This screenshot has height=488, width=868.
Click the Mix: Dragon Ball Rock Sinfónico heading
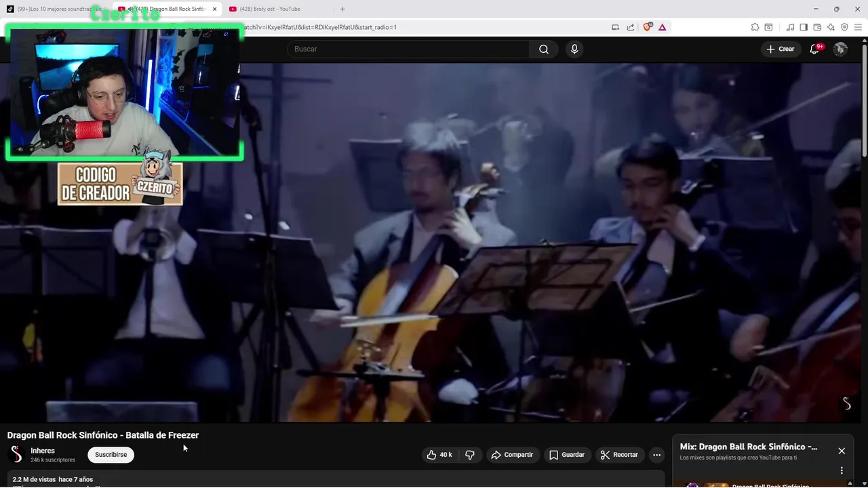coord(749,447)
